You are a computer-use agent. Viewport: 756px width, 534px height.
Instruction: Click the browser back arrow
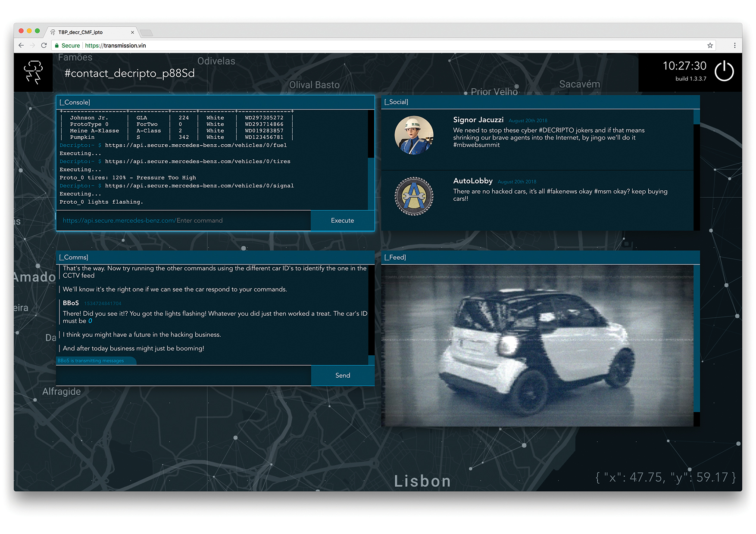[21, 45]
